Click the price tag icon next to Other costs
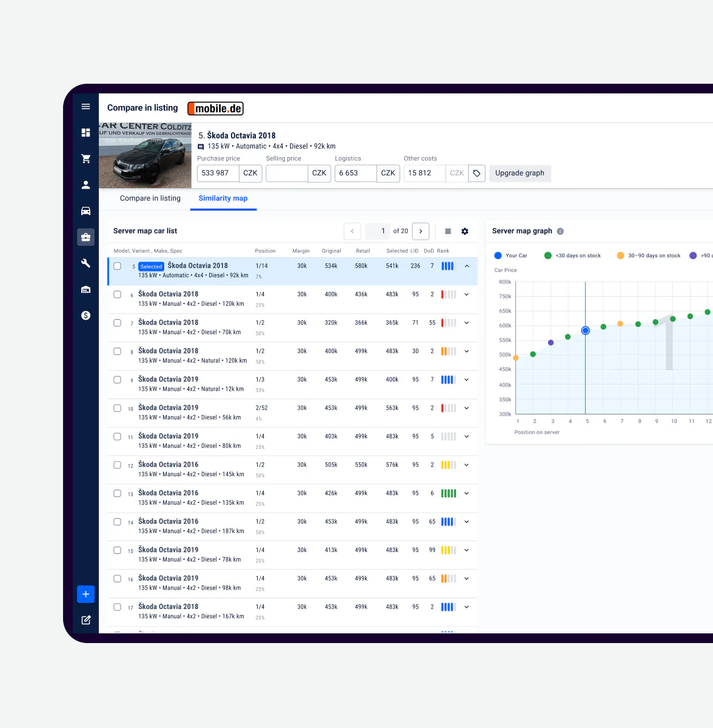 pos(477,174)
